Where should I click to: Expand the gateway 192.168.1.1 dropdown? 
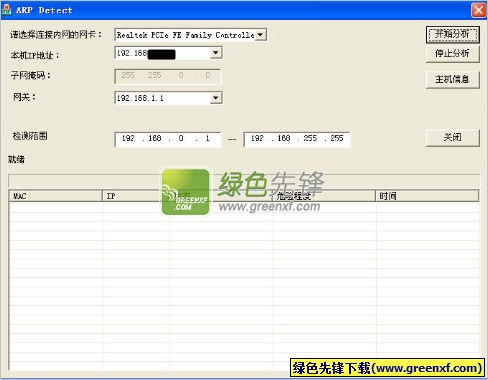pos(216,98)
